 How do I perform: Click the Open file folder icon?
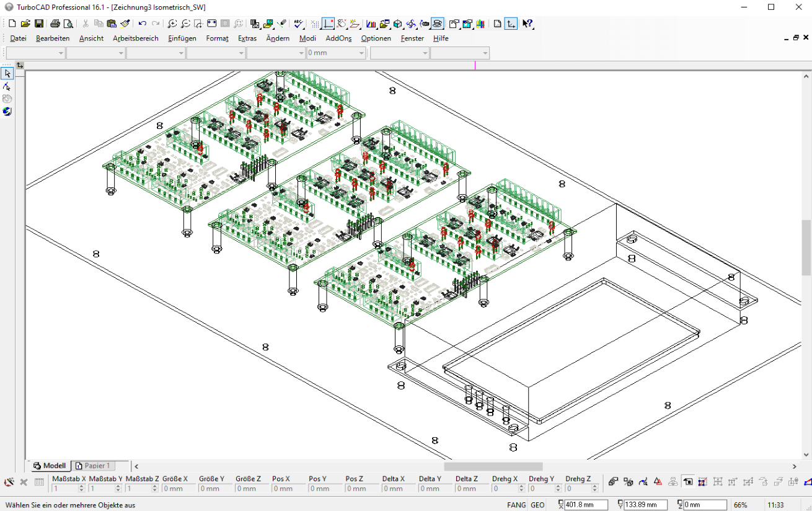(25, 24)
